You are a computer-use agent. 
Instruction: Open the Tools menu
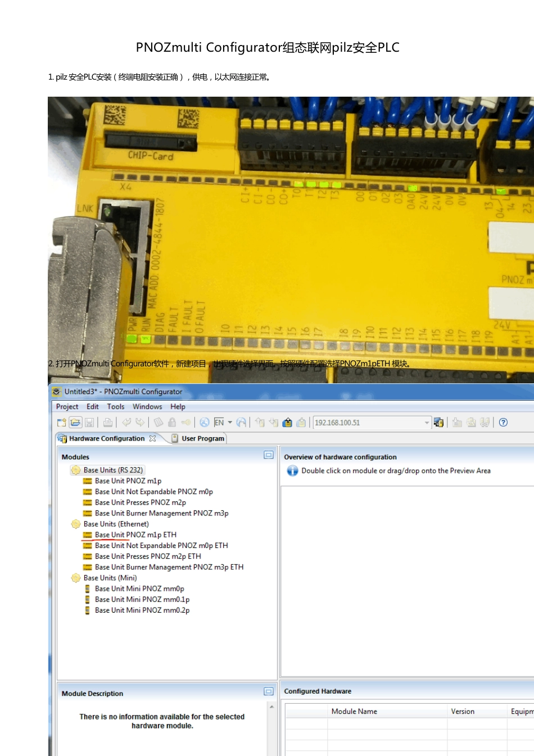click(116, 406)
